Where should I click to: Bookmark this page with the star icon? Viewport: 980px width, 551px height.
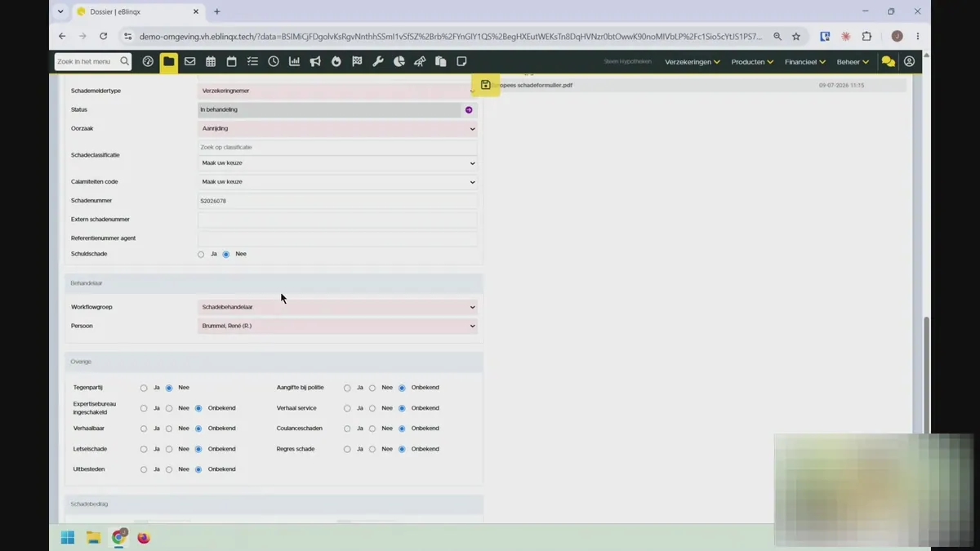point(796,36)
